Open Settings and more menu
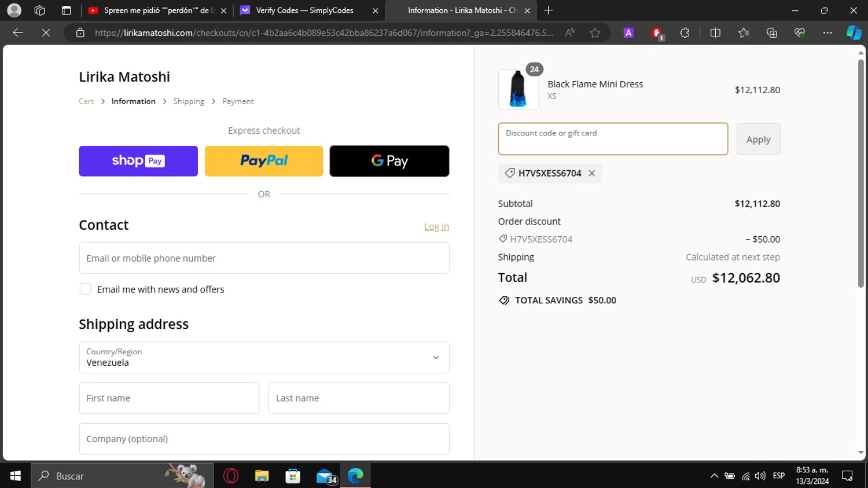 (827, 33)
